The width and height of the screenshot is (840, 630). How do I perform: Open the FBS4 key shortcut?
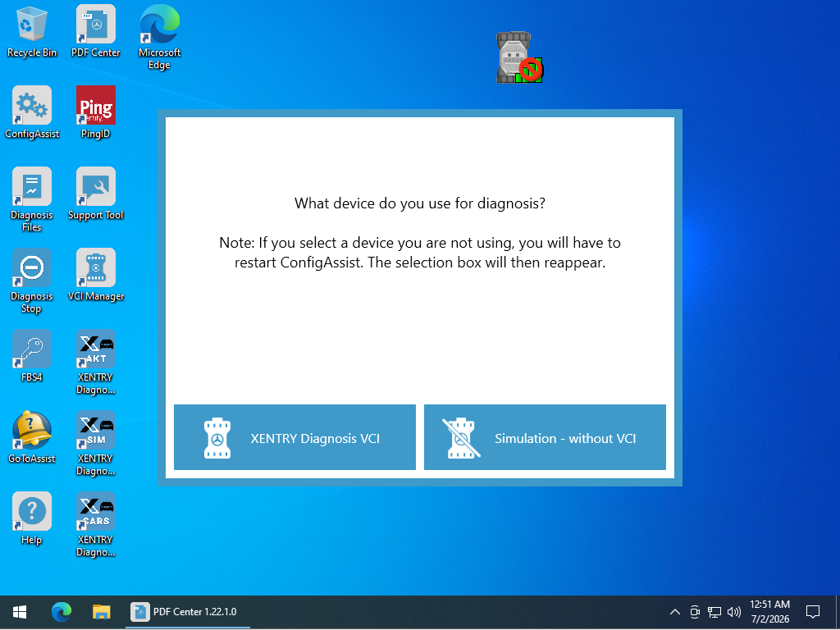coord(32,356)
